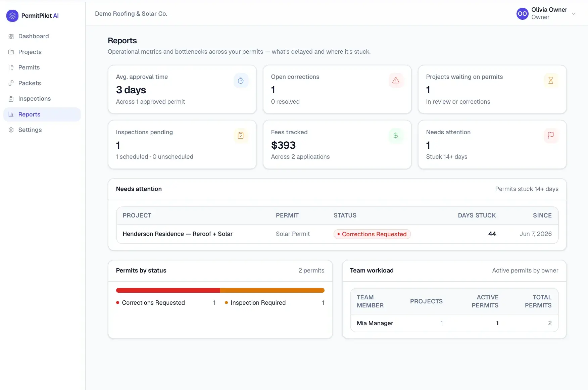This screenshot has width=588, height=390.
Task: Click the STATUS column header
Action: point(345,215)
